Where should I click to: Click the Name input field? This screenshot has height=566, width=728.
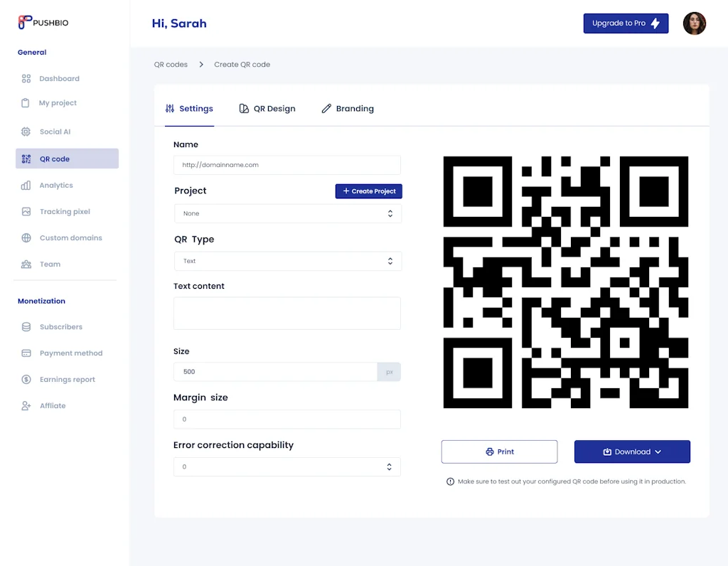click(x=287, y=165)
